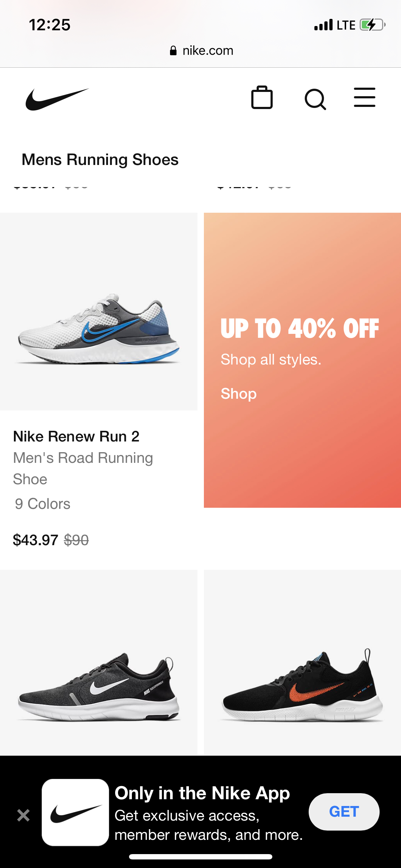
Task: Tap the Nike App icon in banner
Action: click(x=75, y=812)
